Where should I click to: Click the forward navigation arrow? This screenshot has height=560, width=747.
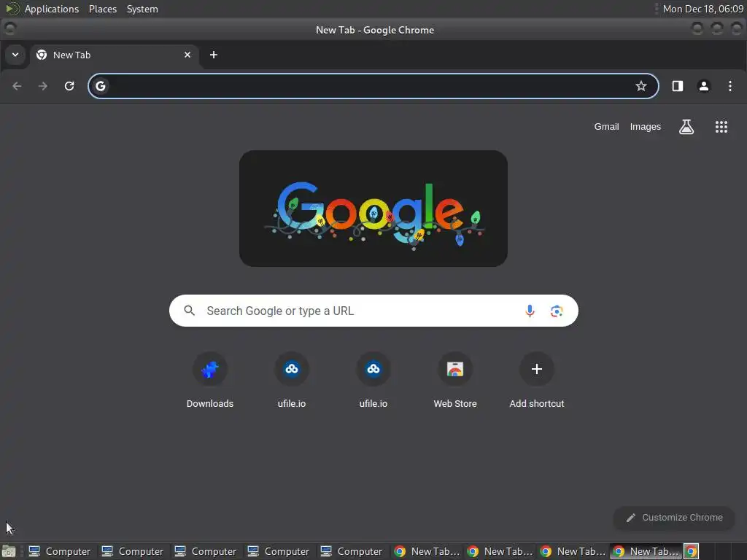[43, 86]
